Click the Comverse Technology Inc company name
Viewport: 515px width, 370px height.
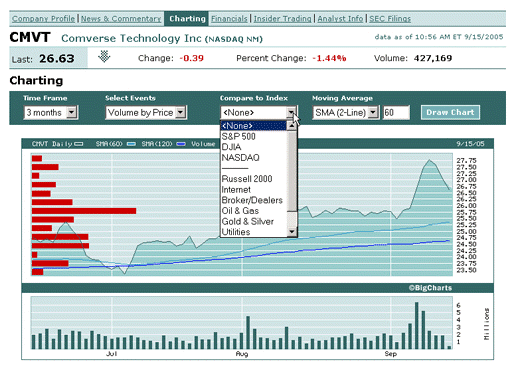point(131,38)
